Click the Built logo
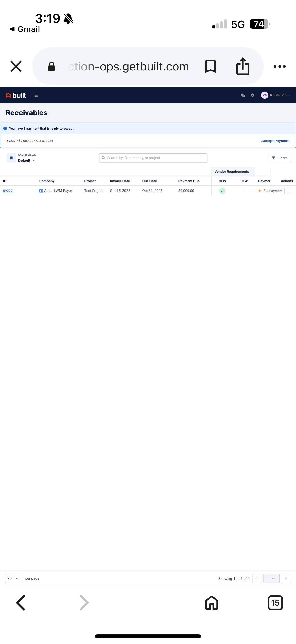The width and height of the screenshot is (296, 644). click(x=16, y=95)
